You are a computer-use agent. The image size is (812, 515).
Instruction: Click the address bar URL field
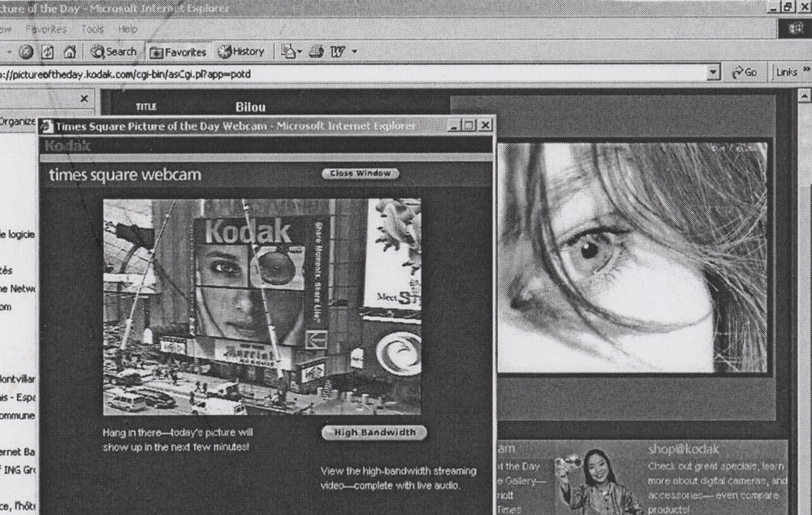click(352, 74)
